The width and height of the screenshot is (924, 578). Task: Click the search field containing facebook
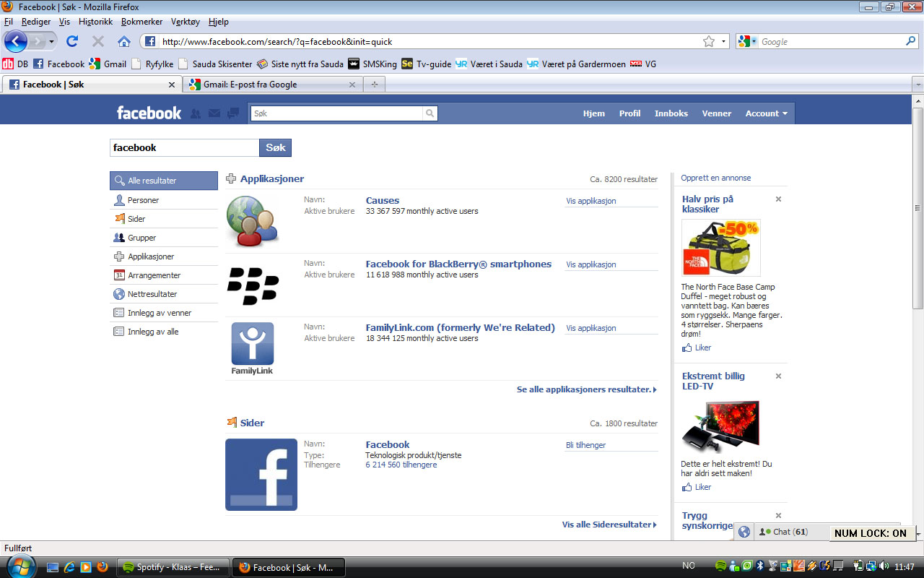point(185,147)
